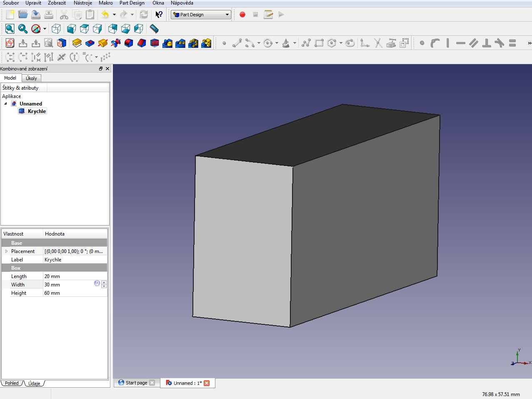The image size is (532, 399).
Task: Open the Part Design workbench dropdown
Action: pos(201,15)
